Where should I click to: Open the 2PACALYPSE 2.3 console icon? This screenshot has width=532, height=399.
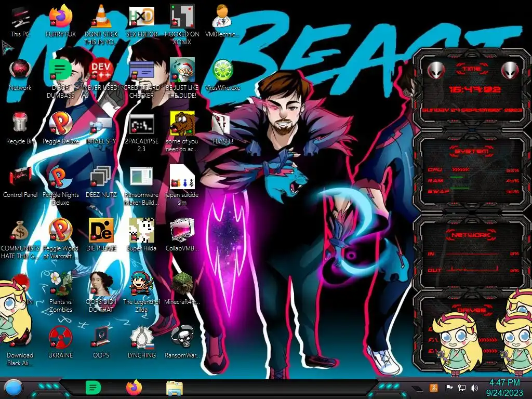(141, 124)
